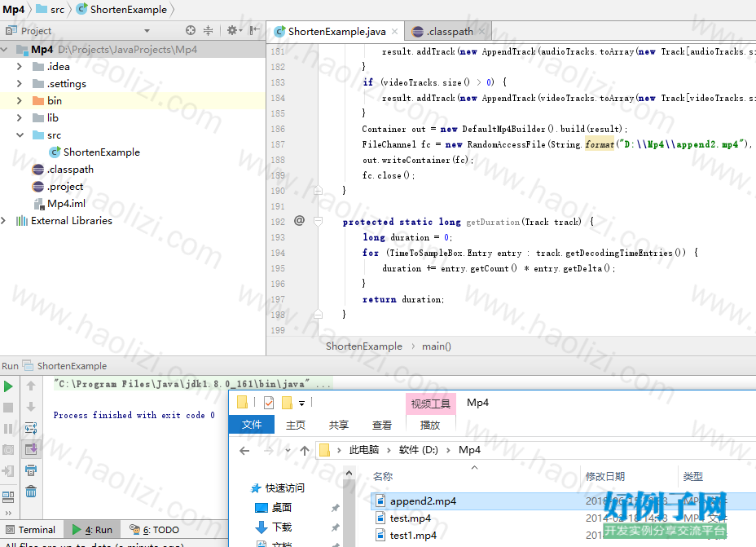Image resolution: width=756 pixels, height=547 pixels.
Task: Open 共享 tab in Explorer ribbon
Action: pyautogui.click(x=339, y=425)
